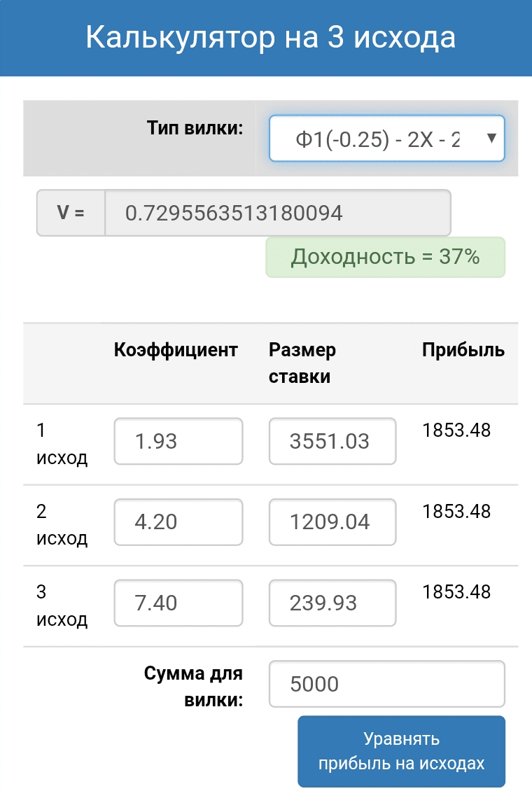532x791 pixels.
Task: Click the Размер ставки column header
Action: [302, 363]
